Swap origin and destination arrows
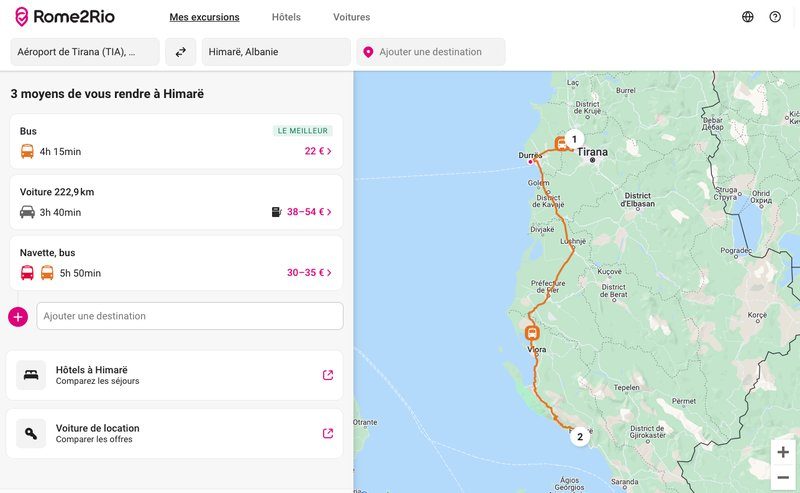 181,52
